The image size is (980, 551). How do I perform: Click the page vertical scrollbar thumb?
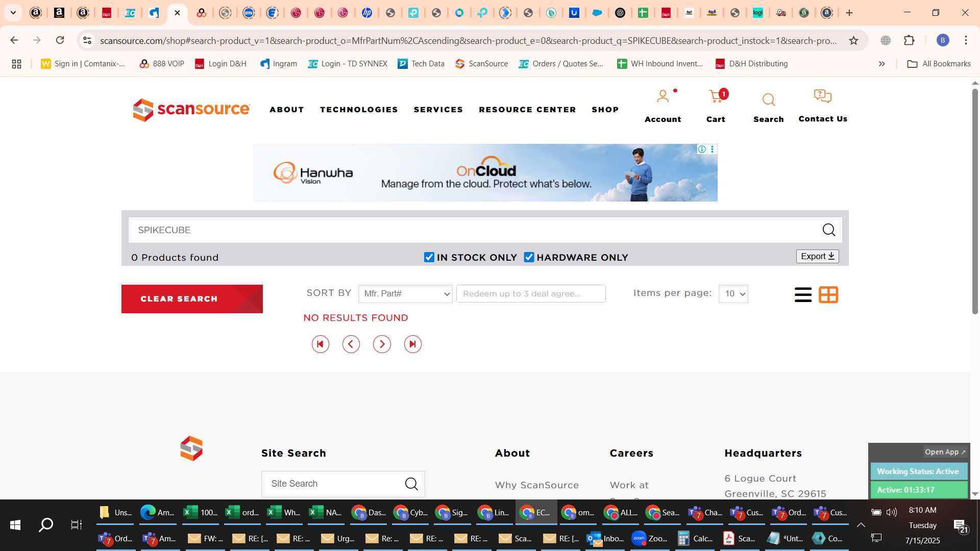[x=975, y=202]
